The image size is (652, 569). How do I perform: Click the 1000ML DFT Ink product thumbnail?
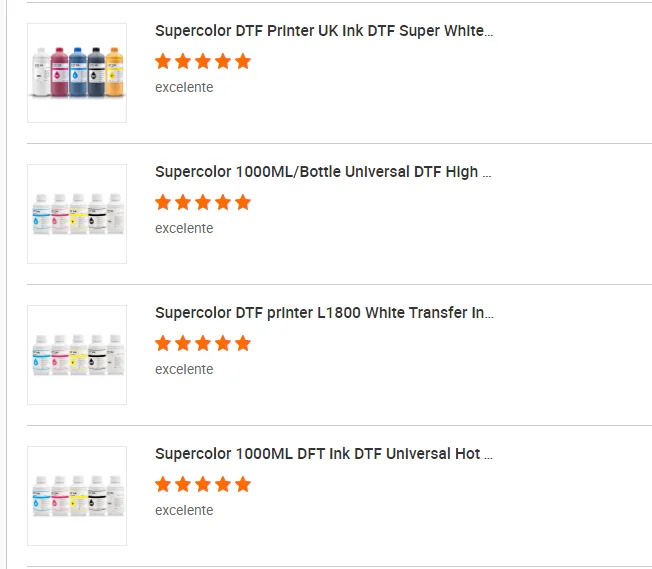coord(77,496)
